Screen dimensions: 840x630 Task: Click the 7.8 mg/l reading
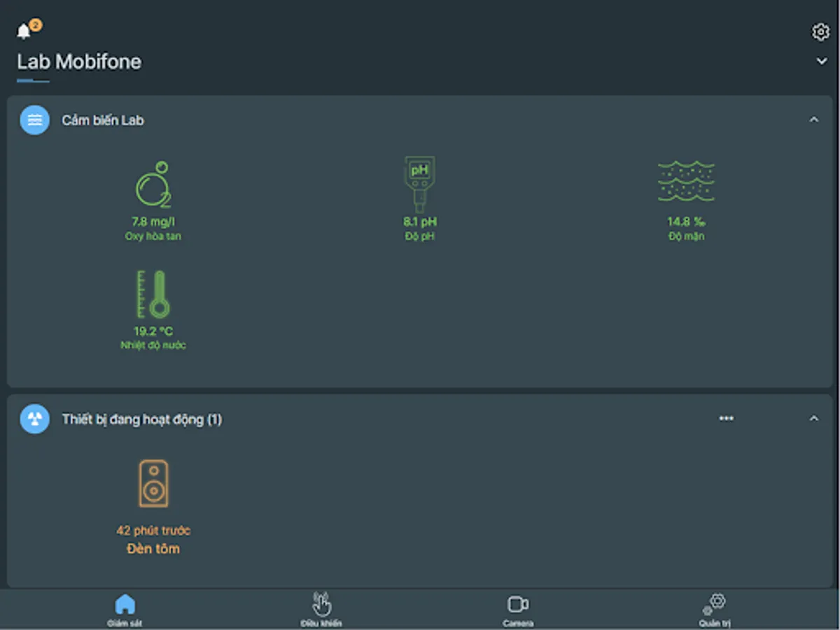153,222
